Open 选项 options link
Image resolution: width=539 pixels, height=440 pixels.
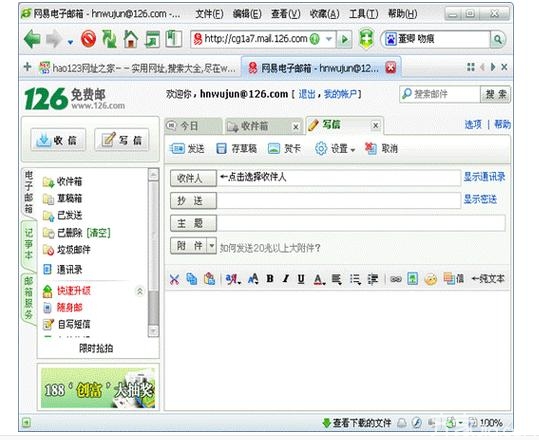pos(473,124)
